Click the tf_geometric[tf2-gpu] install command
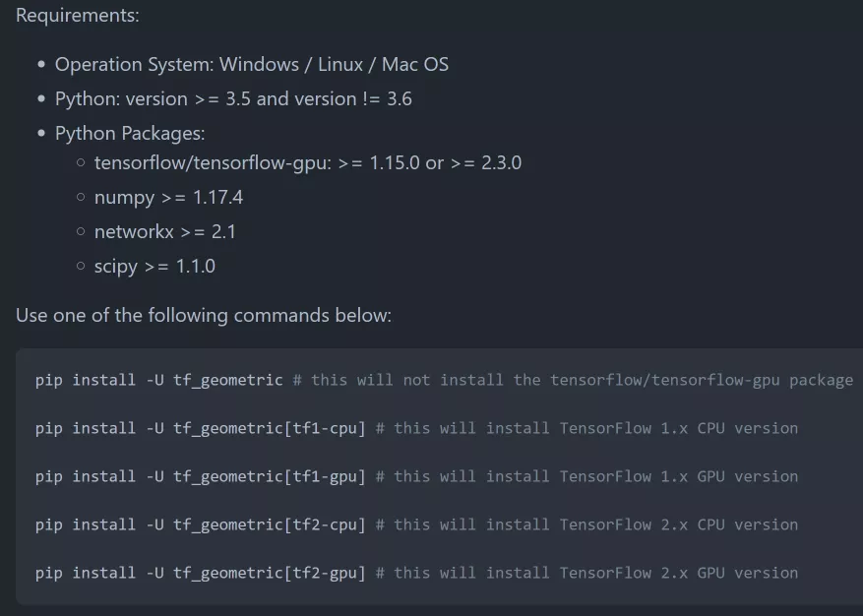The image size is (863, 616). pos(200,573)
